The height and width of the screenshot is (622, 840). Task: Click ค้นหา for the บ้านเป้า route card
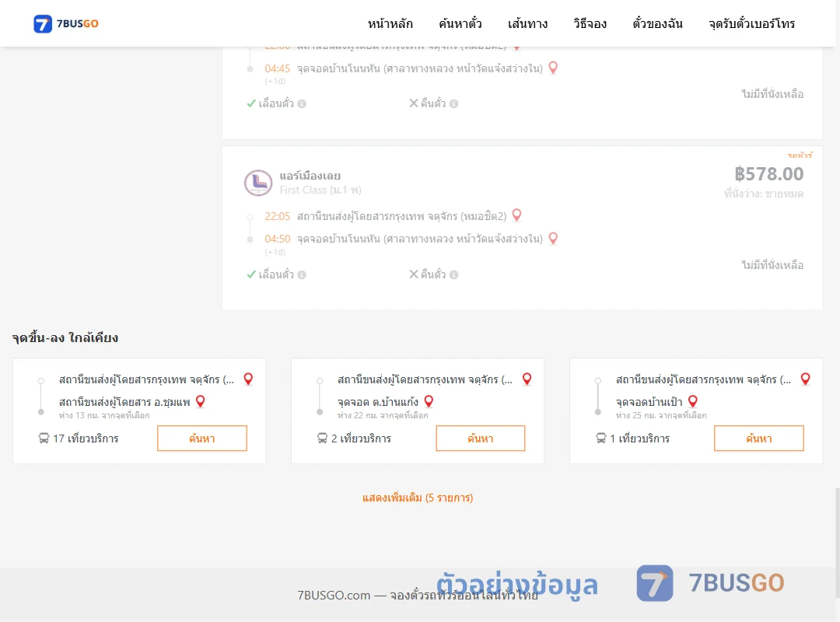pyautogui.click(x=758, y=439)
